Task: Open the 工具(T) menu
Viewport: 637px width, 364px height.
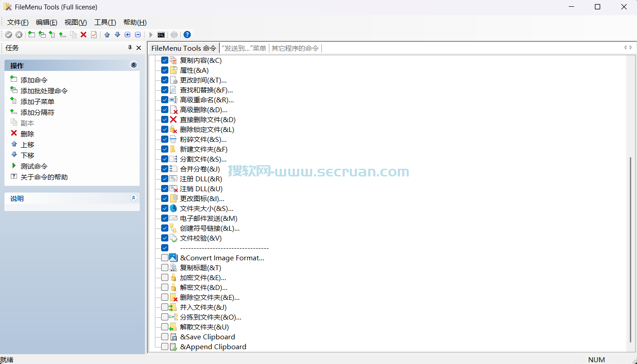Action: click(105, 22)
